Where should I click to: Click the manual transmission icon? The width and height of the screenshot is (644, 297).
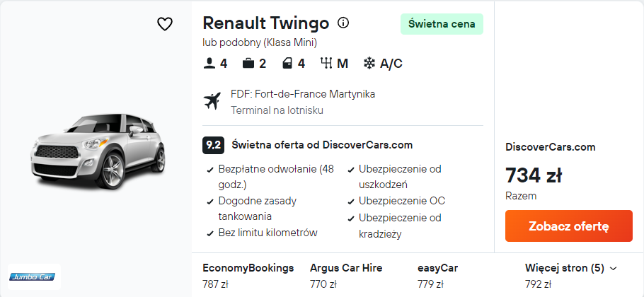[x=326, y=63]
